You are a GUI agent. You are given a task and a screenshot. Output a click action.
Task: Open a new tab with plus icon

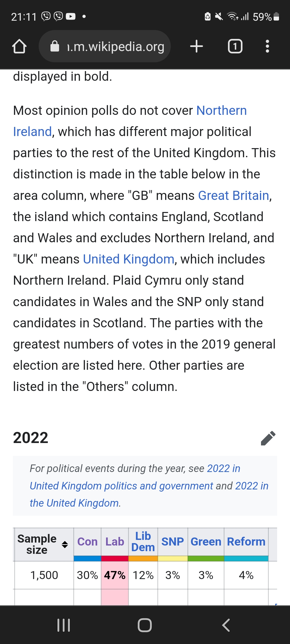(x=196, y=46)
